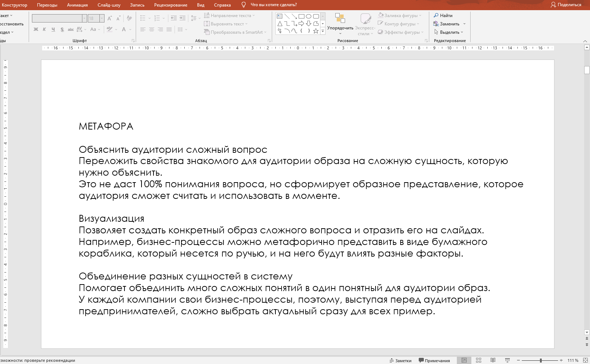Clear all formatting eraser icon
The width and height of the screenshot is (590, 364).
pos(129,18)
